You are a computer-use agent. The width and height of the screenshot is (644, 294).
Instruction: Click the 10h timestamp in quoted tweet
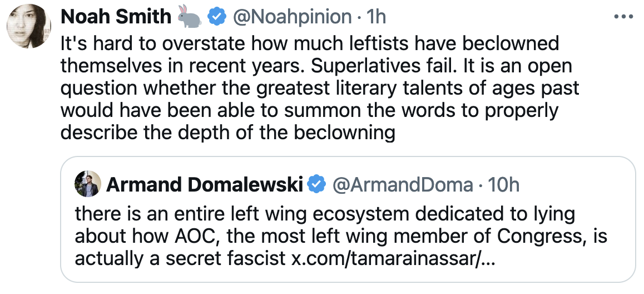(x=503, y=184)
